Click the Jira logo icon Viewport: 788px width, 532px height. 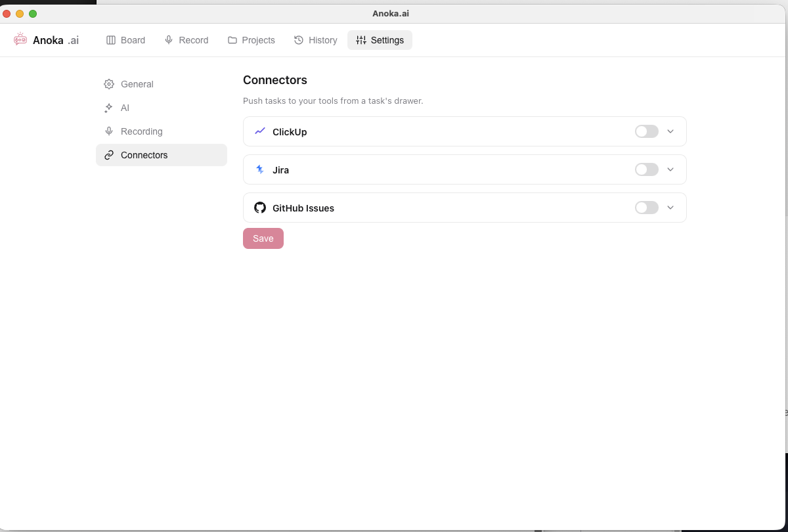click(x=260, y=169)
